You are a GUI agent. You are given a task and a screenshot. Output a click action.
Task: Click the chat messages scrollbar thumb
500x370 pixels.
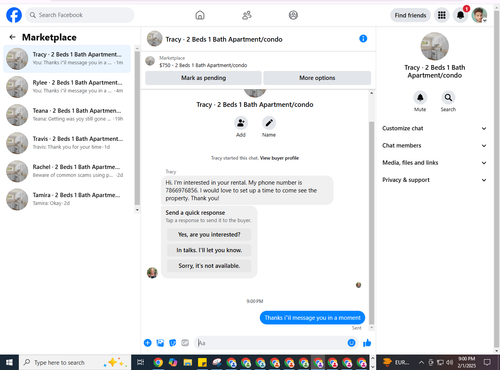(371, 223)
